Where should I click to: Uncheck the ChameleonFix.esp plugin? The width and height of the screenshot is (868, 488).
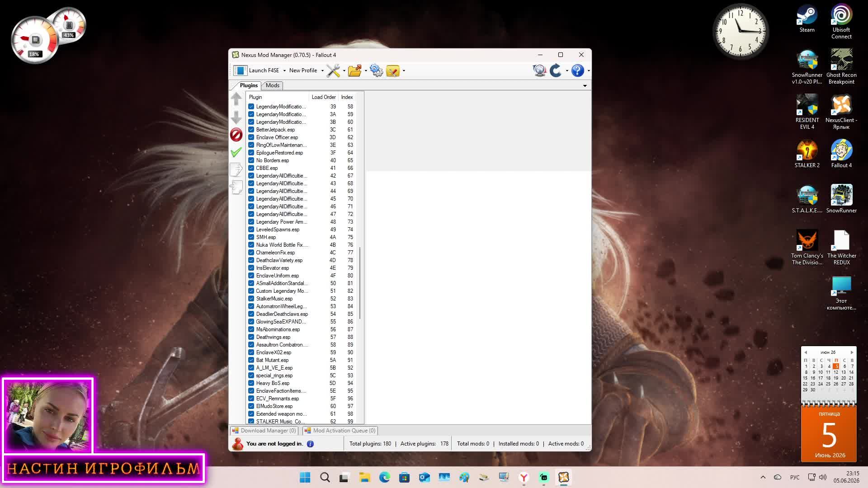(251, 253)
